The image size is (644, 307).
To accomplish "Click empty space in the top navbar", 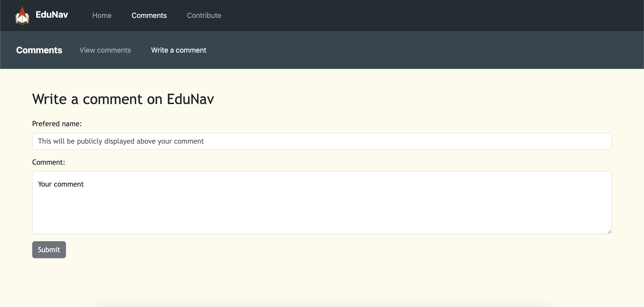I will point(425,15).
